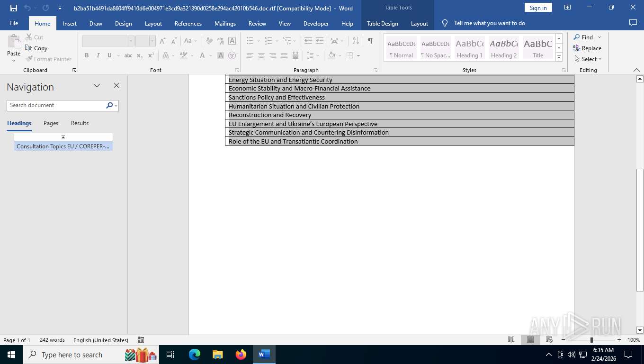Screen dimensions: 644x364
Task: Save the document with the floppy icon
Action: (13, 8)
